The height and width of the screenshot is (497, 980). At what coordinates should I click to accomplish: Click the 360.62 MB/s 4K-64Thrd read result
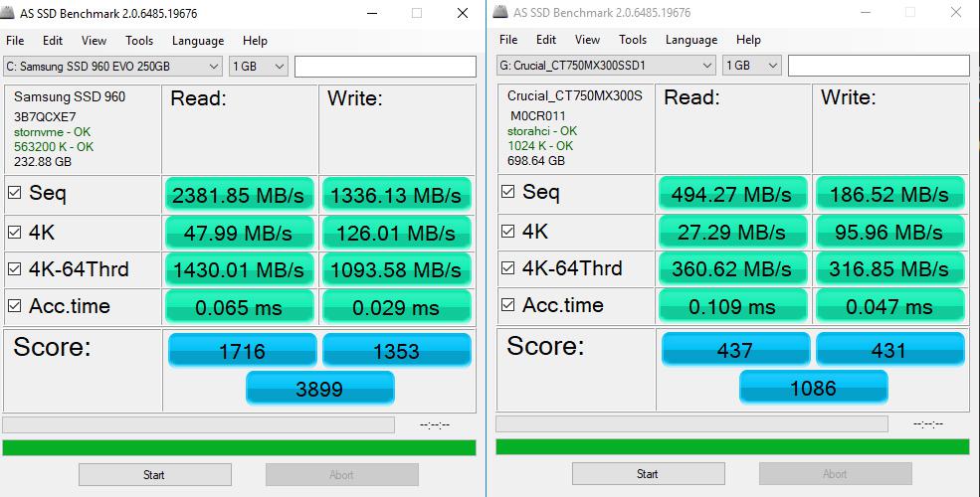[x=732, y=268]
